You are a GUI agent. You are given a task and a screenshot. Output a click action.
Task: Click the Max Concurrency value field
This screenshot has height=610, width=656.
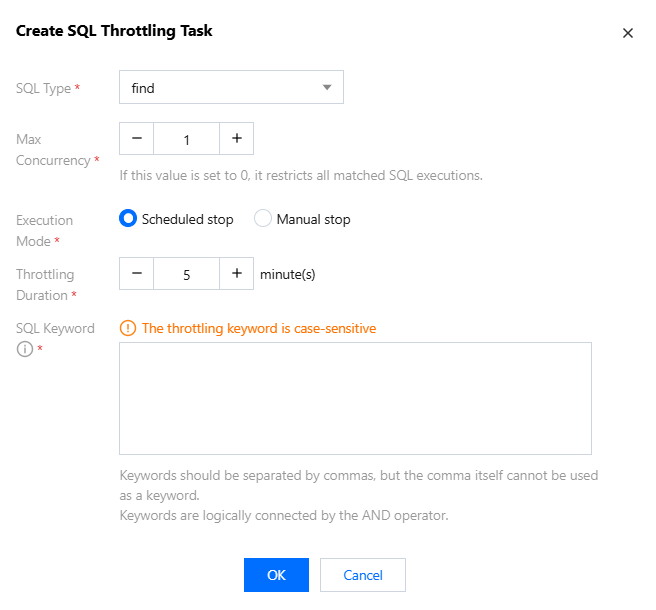[187, 139]
